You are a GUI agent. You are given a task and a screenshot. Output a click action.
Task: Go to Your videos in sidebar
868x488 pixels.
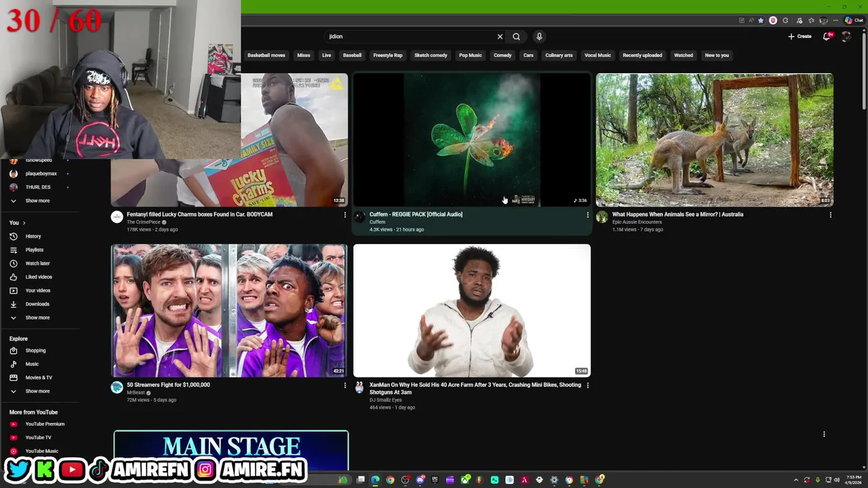point(37,290)
